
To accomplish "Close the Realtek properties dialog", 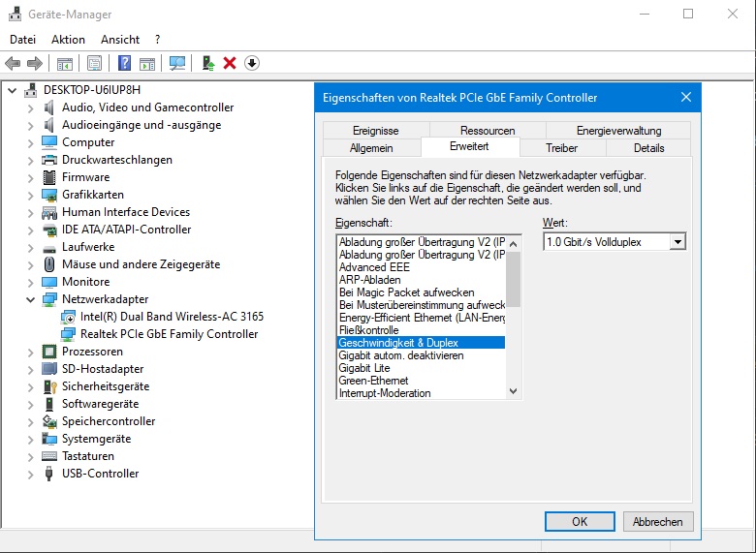I will (x=686, y=97).
